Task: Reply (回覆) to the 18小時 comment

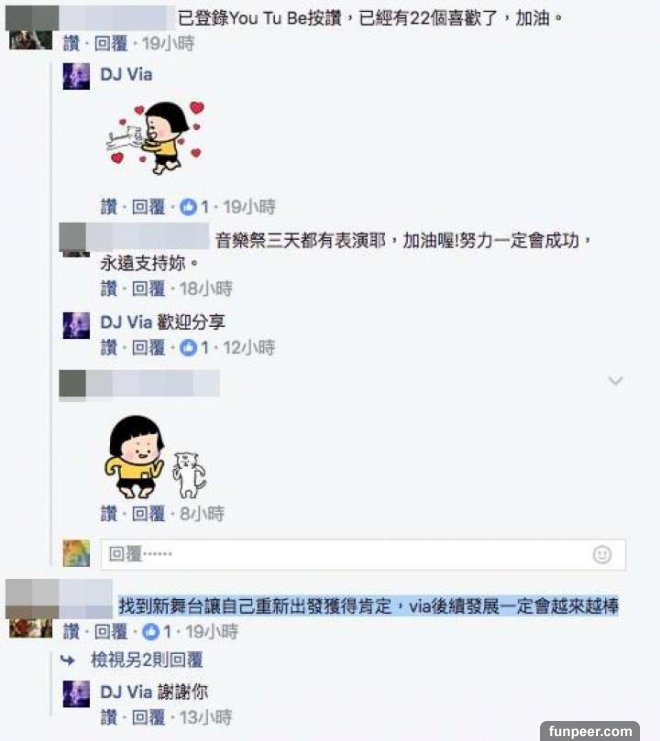Action: [148, 288]
